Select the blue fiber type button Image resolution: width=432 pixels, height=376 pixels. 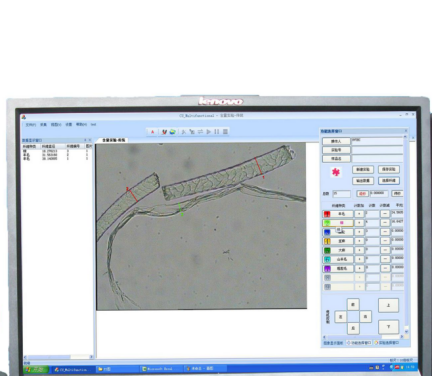click(x=337, y=232)
